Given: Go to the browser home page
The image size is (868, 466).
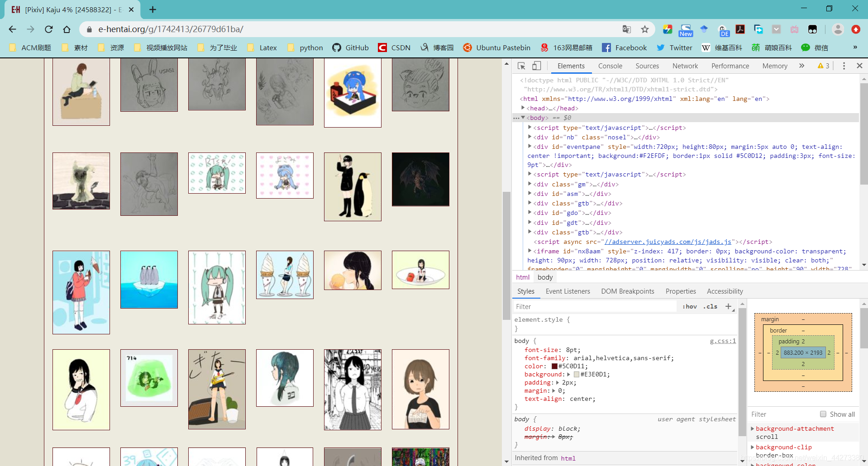Looking at the screenshot, I should [x=67, y=29].
